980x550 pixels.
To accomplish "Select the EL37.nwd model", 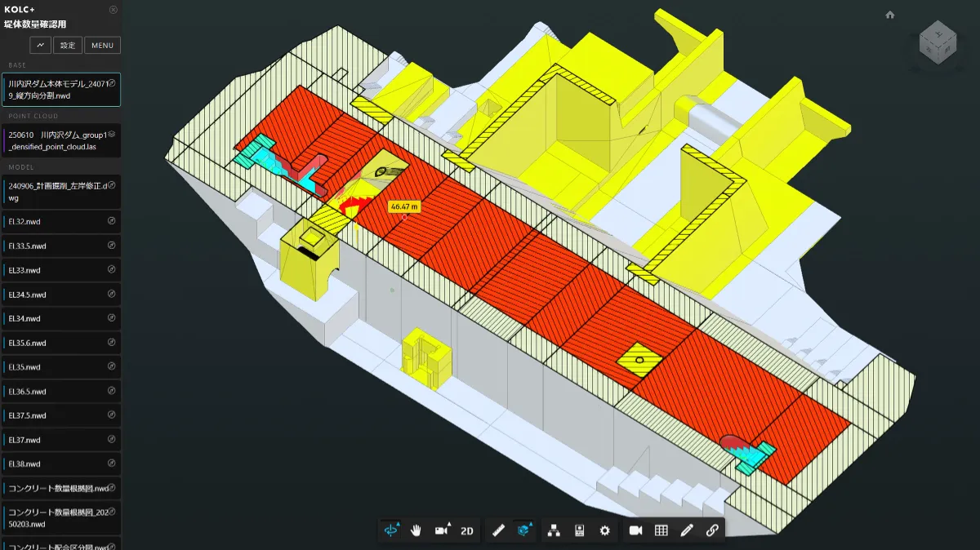I will pos(61,440).
